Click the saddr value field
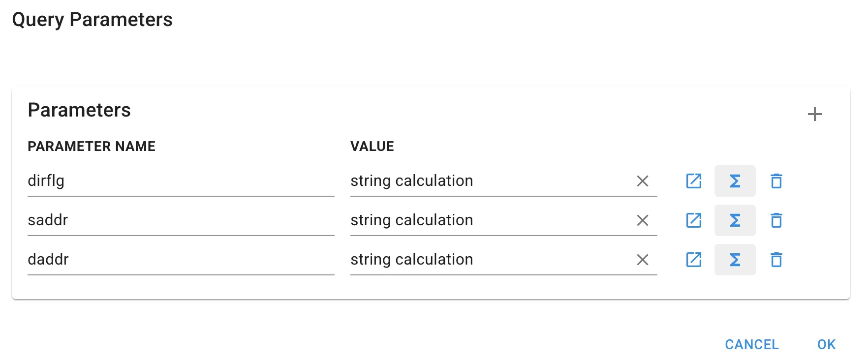This screenshot has height=359, width=868. click(467, 220)
